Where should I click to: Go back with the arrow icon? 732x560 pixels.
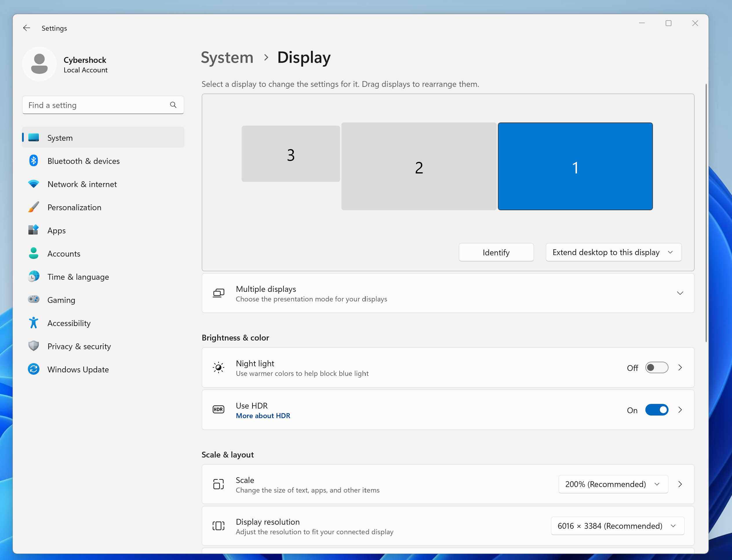point(27,28)
